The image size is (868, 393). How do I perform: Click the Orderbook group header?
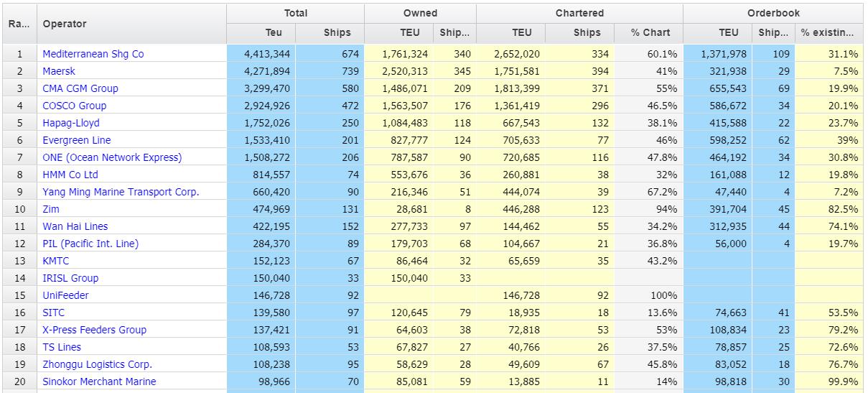pos(773,13)
